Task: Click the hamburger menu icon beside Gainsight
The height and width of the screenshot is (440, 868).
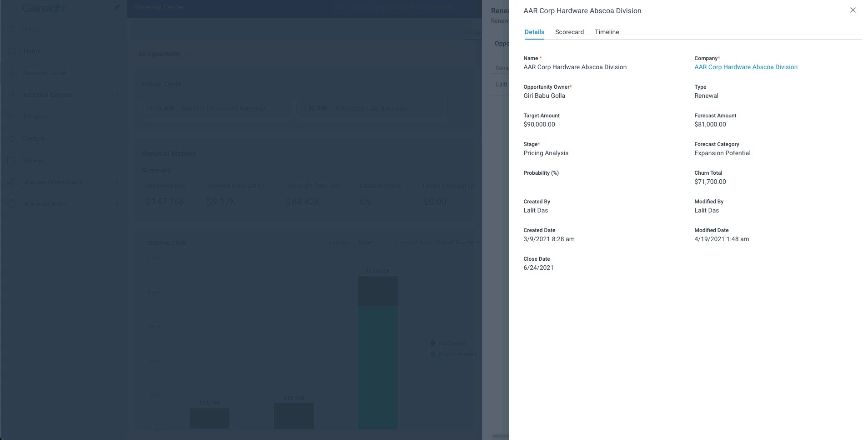Action: 11,8
